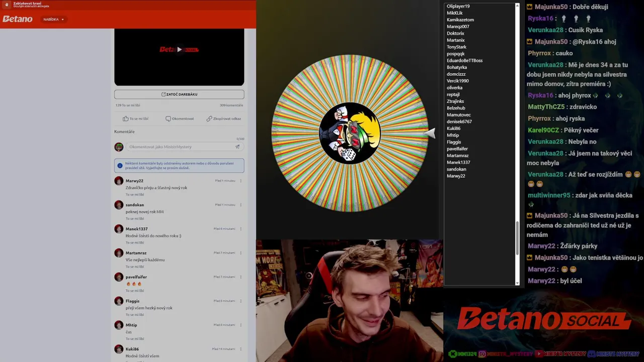
Task: Click username multiwinner95 in chat
Action: (x=549, y=195)
